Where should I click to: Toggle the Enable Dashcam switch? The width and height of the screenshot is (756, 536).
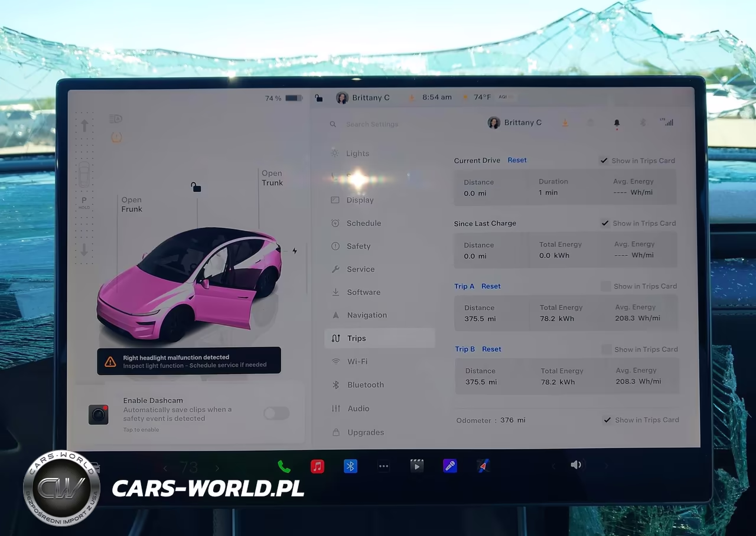click(276, 413)
